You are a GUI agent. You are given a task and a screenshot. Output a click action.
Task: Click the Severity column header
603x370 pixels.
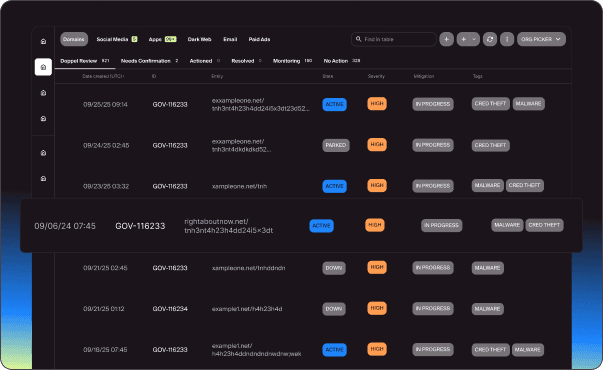pos(376,76)
